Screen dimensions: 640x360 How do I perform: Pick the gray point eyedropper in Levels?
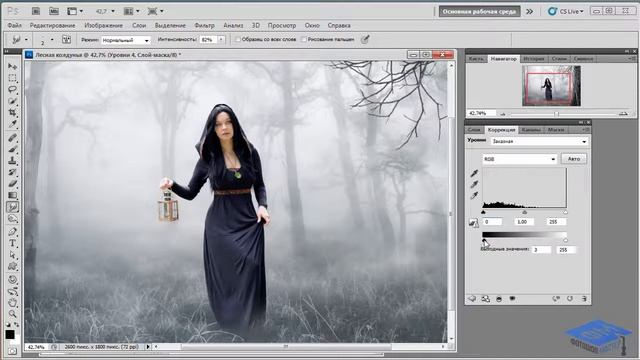pyautogui.click(x=474, y=184)
